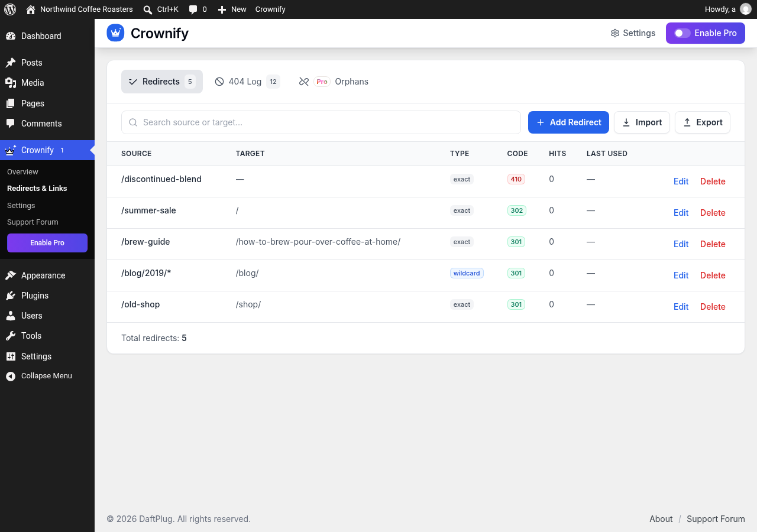Open the Crownify menu in the sidebar

pos(47,150)
